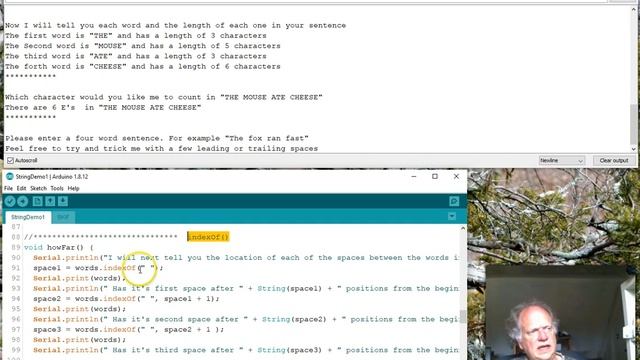Image resolution: width=640 pixels, height=360 pixels.
Task: Click the code editor scrollbar up arrow
Action: click(463, 228)
